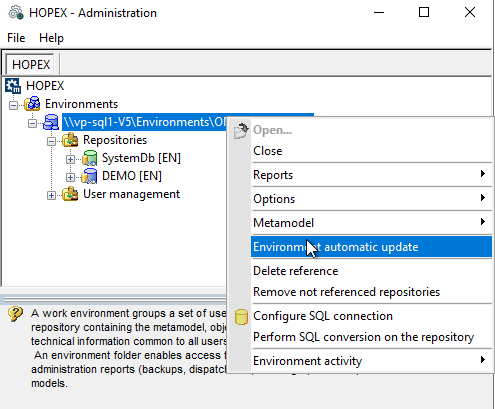Click the HOPEX root node icon
The height and width of the screenshot is (409, 495).
(13, 86)
